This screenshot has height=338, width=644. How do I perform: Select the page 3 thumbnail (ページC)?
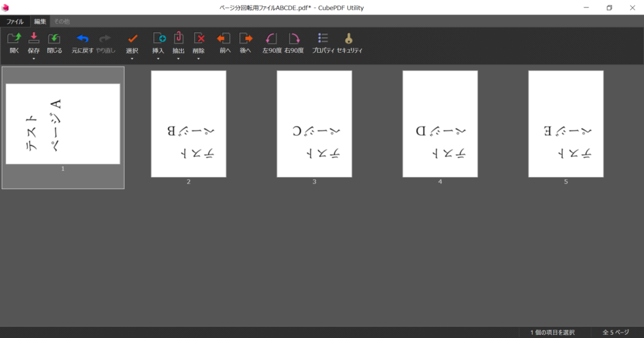314,124
